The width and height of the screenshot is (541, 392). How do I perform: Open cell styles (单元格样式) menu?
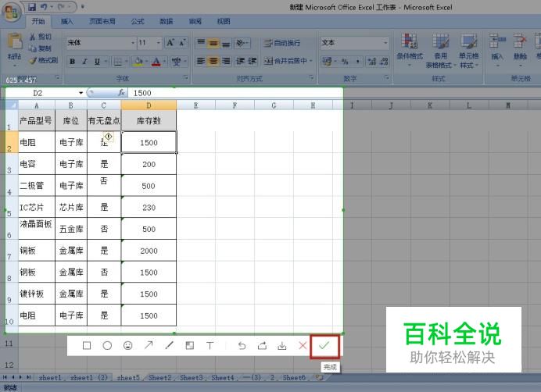pos(468,50)
